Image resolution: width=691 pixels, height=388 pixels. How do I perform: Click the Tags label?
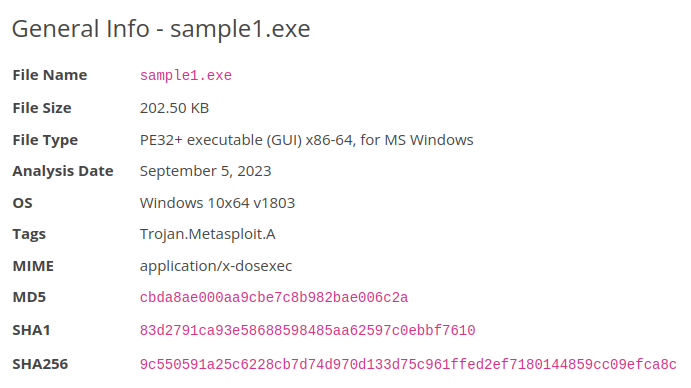tap(29, 234)
